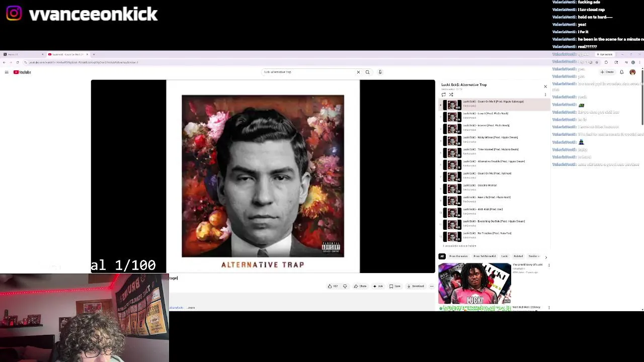Viewport: 644px width, 362px height.
Task: Dislike the video with thumbs down
Action: [345, 286]
